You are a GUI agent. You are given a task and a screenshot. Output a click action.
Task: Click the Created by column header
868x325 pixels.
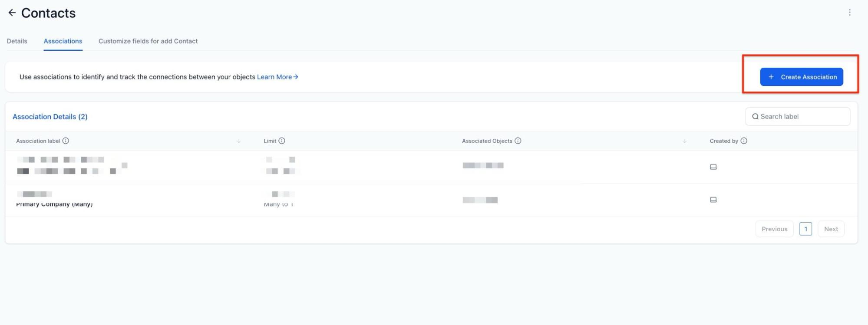pos(724,141)
